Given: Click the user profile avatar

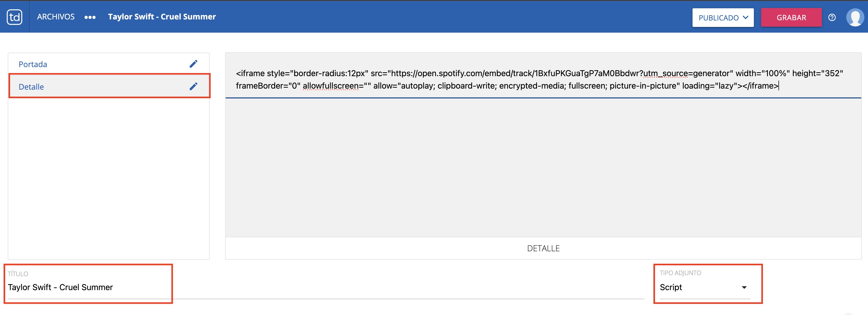Looking at the screenshot, I should click(855, 18).
